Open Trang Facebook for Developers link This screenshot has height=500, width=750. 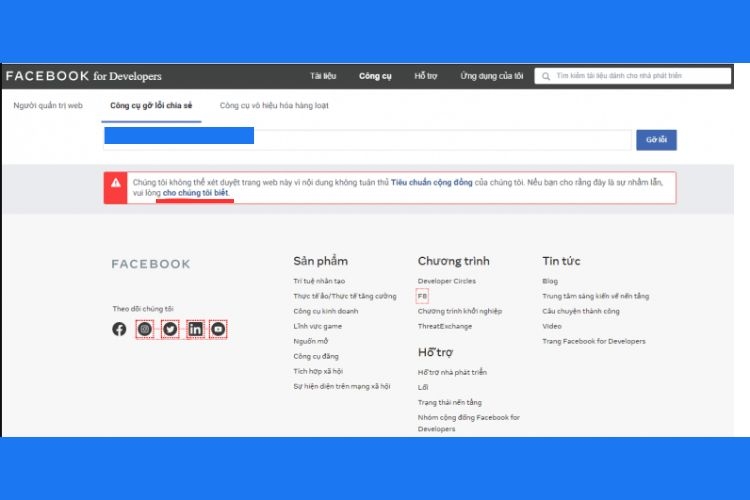tap(594, 341)
